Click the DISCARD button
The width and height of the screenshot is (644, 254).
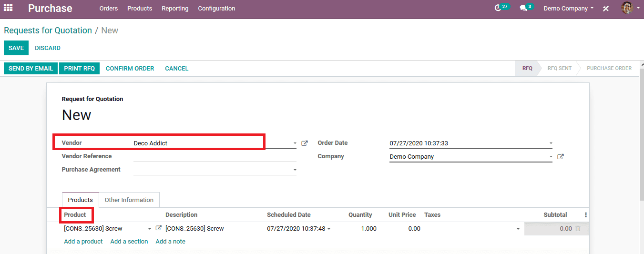48,48
